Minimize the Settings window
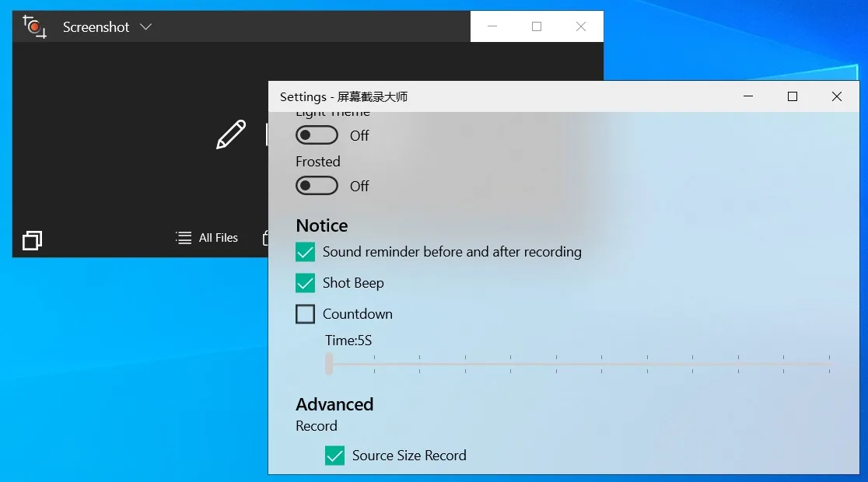The height and width of the screenshot is (482, 868). (748, 96)
